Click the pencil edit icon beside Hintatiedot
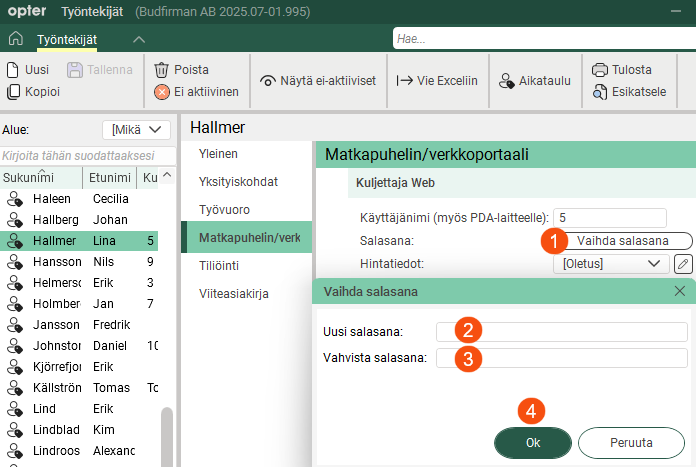 pyautogui.click(x=683, y=264)
